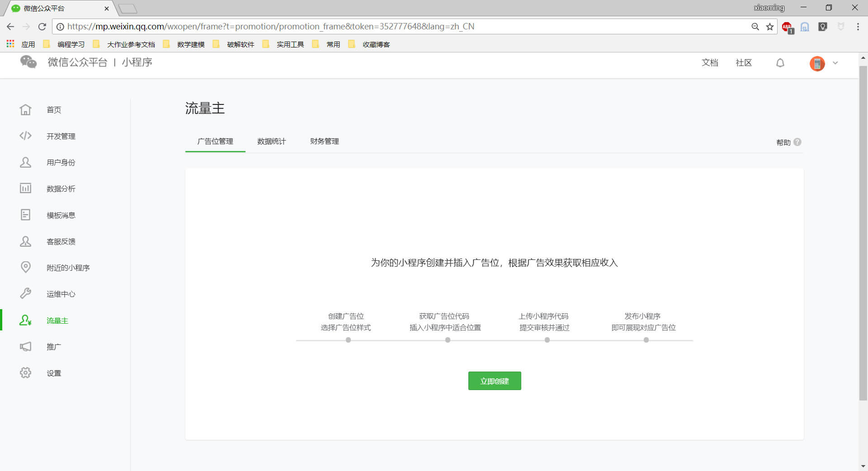Viewport: 868px width, 471px height.
Task: Click the 创建广告位 step dot
Action: pyautogui.click(x=348, y=340)
